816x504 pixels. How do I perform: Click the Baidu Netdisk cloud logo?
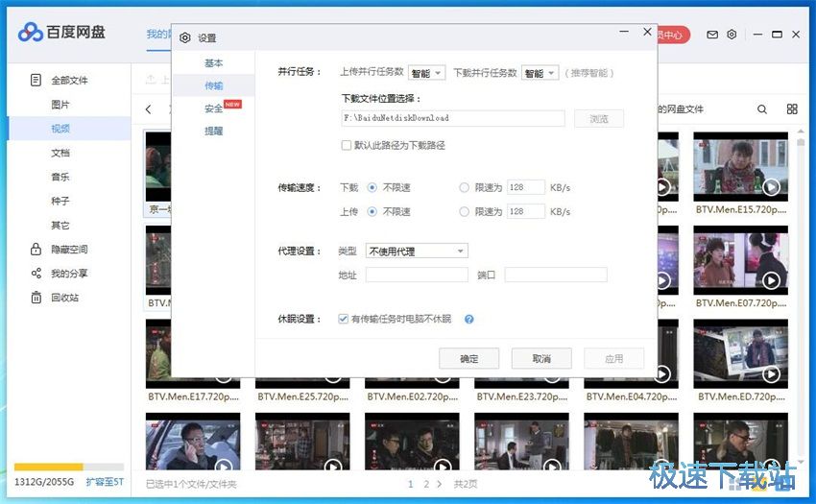[30, 33]
